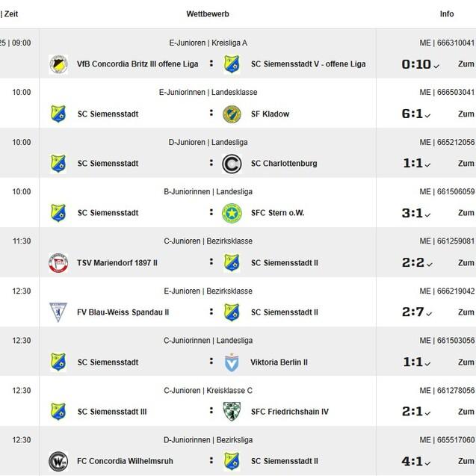The image size is (476, 476).
Task: Click the FV Blau-Weiss Spandau II crest
Action: [x=58, y=312]
